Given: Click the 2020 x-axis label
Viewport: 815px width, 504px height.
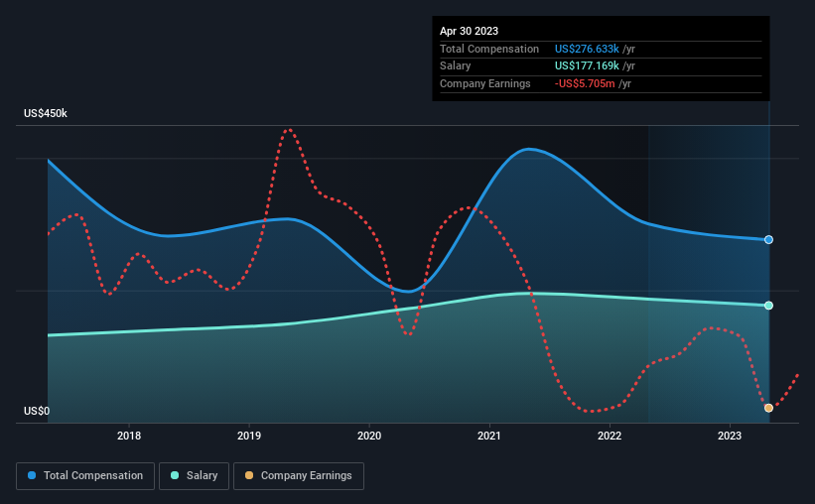Looking at the screenshot, I should click(369, 436).
